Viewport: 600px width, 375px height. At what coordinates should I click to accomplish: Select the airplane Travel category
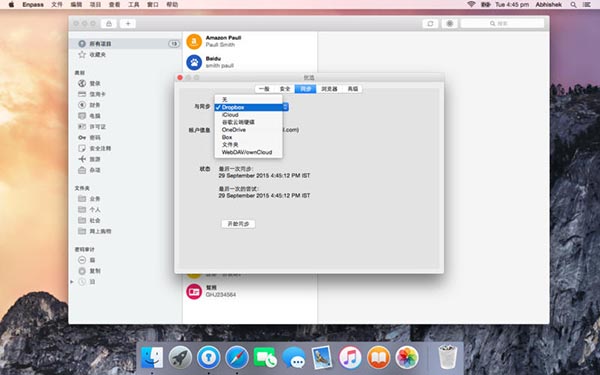pos(89,159)
